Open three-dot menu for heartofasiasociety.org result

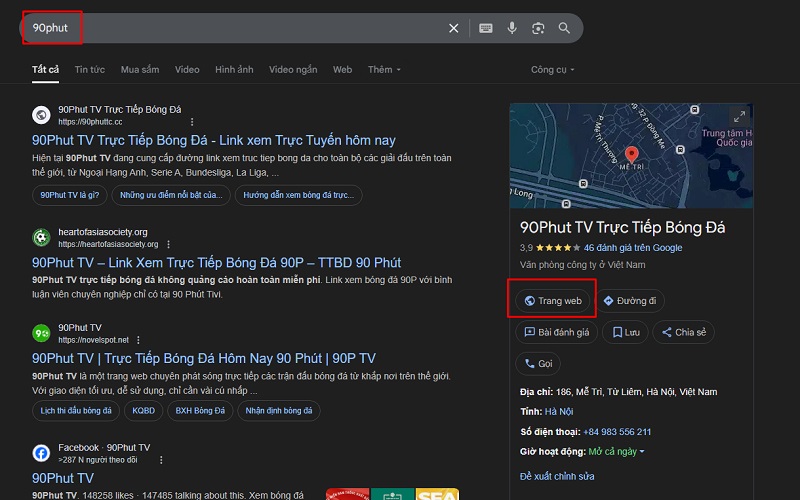168,244
